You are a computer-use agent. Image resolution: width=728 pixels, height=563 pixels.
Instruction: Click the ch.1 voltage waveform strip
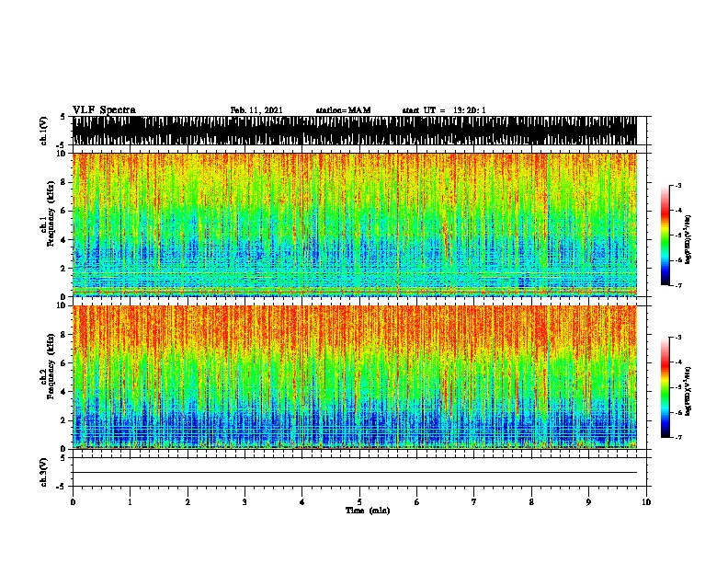[x=355, y=131]
